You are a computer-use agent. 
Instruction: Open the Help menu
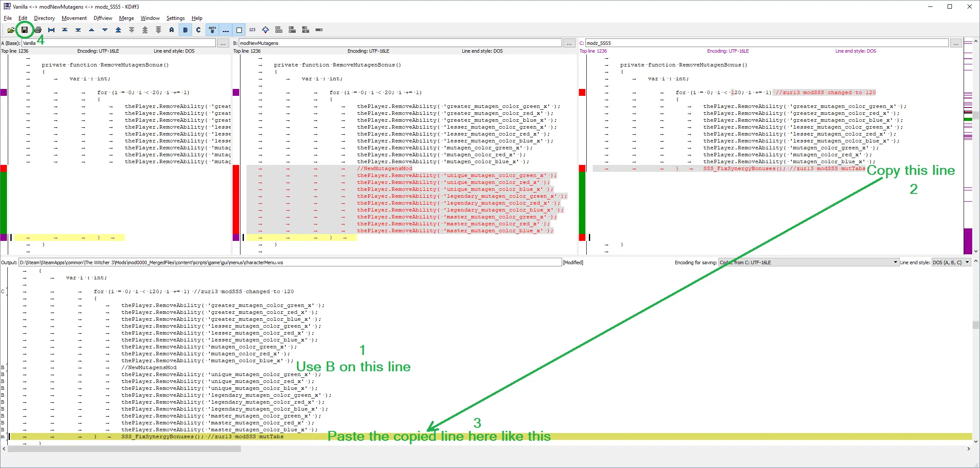[x=197, y=18]
